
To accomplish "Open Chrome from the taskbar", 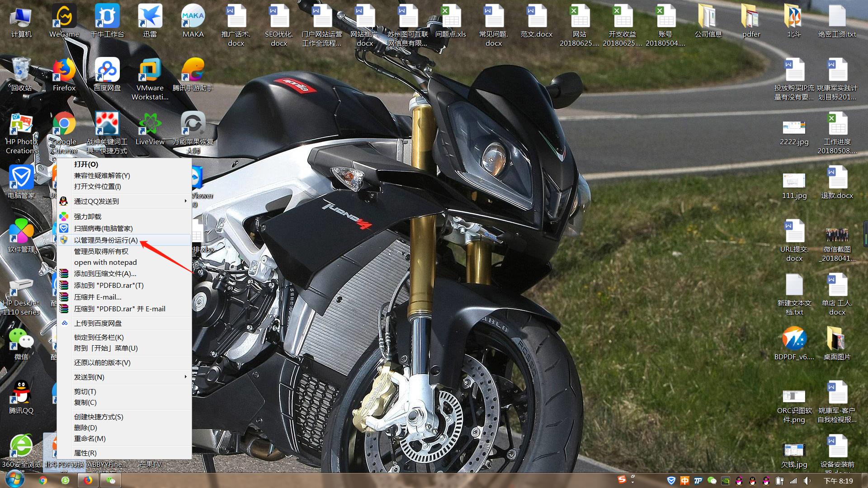I will click(43, 480).
